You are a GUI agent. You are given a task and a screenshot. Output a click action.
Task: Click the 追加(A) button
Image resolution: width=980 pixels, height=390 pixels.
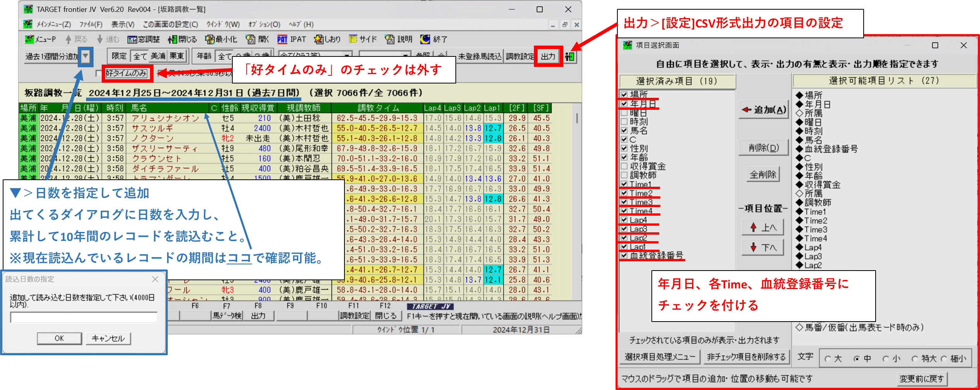[x=764, y=110]
